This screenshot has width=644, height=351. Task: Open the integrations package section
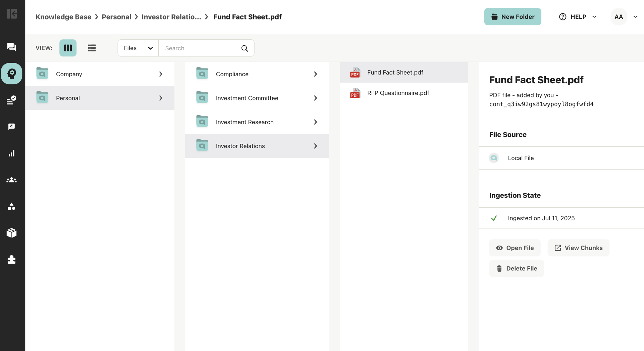pyautogui.click(x=12, y=233)
